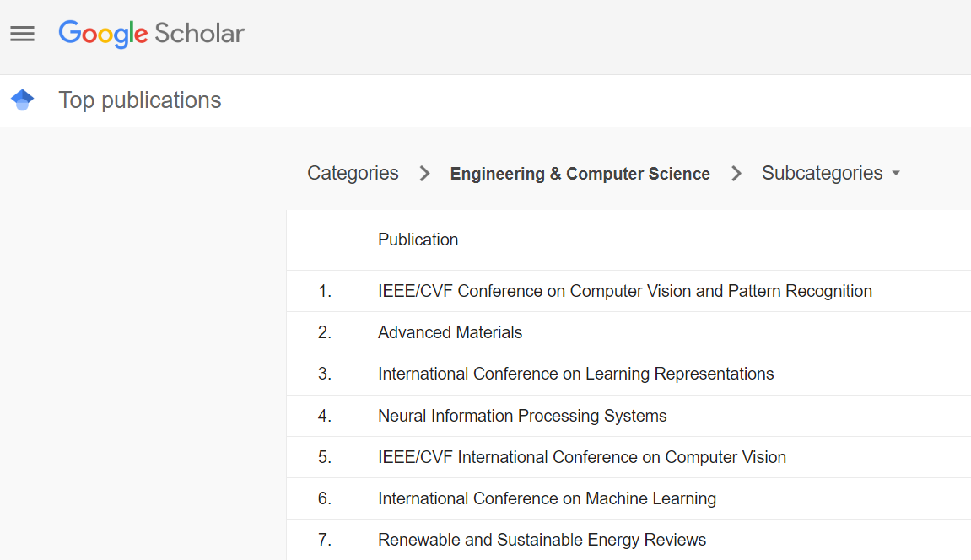The width and height of the screenshot is (971, 560).
Task: Select International Conference on Learning Representations
Action: click(575, 374)
